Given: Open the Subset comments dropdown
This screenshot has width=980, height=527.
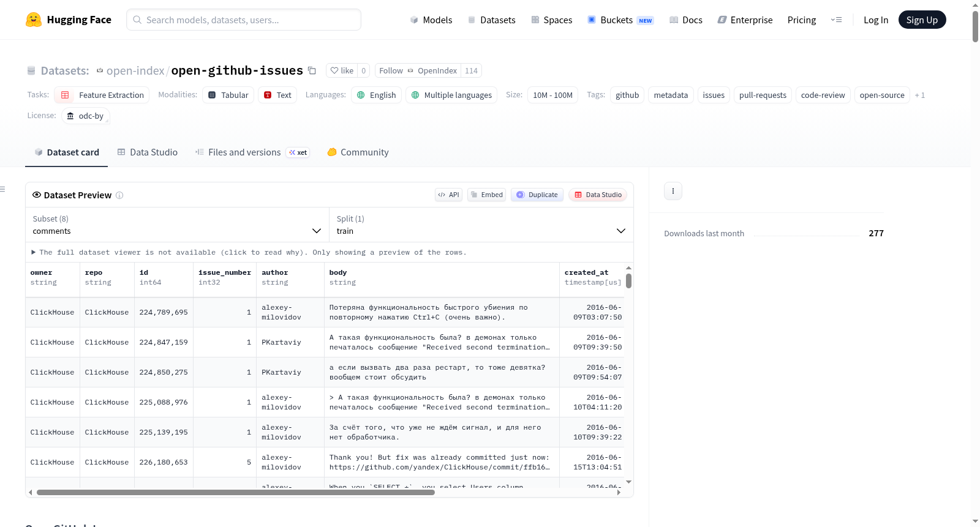Looking at the screenshot, I should [177, 225].
